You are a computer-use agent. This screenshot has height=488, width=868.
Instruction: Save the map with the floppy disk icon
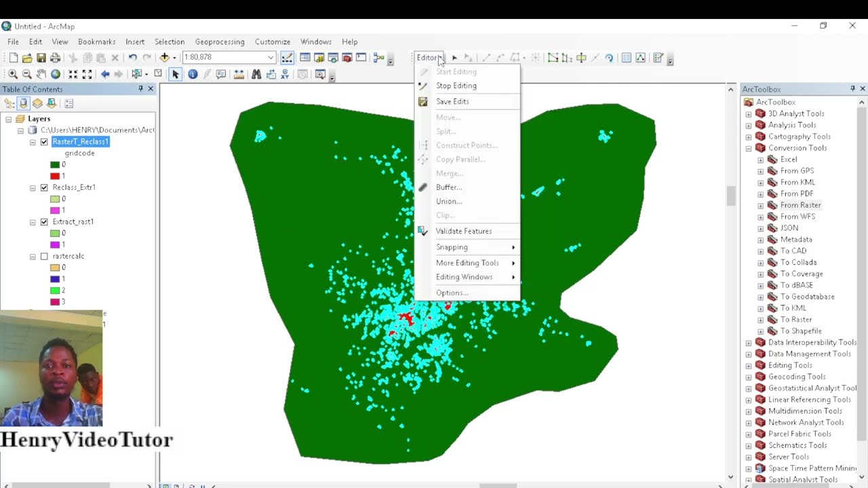41,58
